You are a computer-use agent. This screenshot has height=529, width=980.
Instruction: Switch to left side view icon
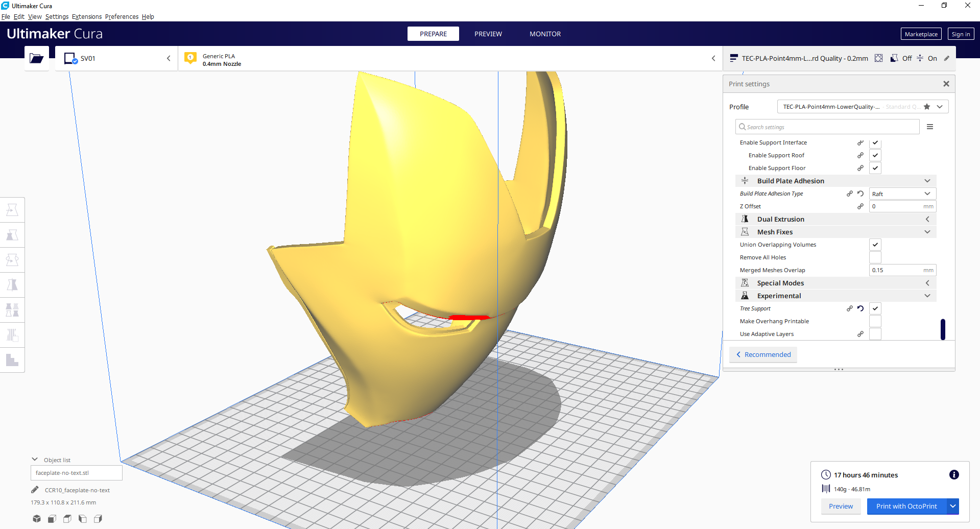click(x=83, y=519)
